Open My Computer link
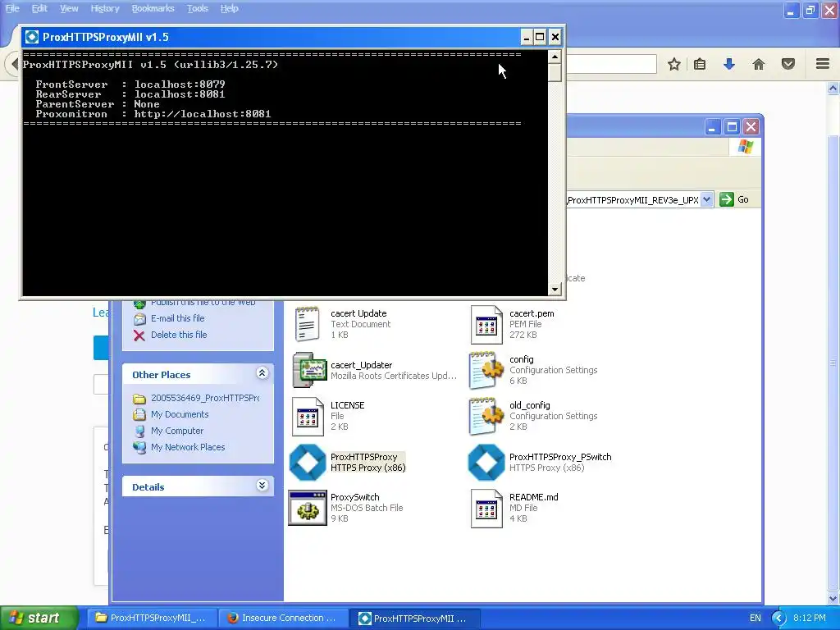This screenshot has width=840, height=630. (177, 431)
